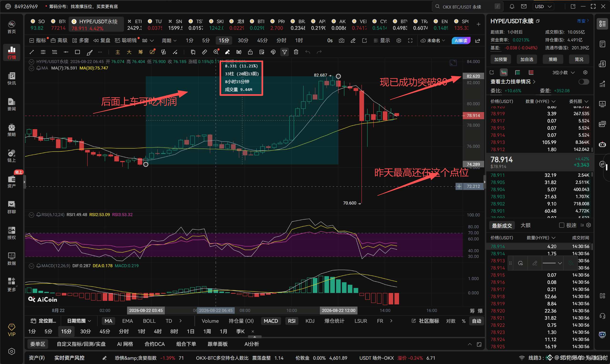
Task: Open the 资产 wallet sidebar section
Action: (11, 181)
